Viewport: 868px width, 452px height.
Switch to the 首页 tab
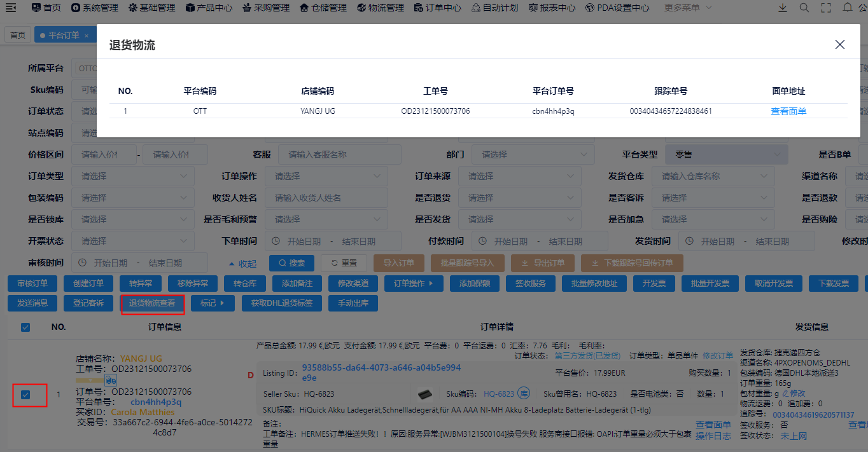[18, 36]
